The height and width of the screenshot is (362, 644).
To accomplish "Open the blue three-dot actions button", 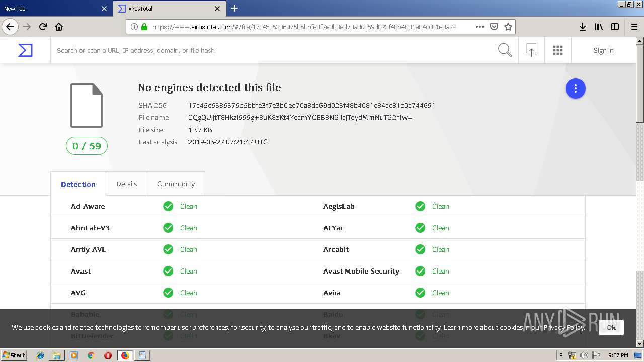I will (576, 88).
